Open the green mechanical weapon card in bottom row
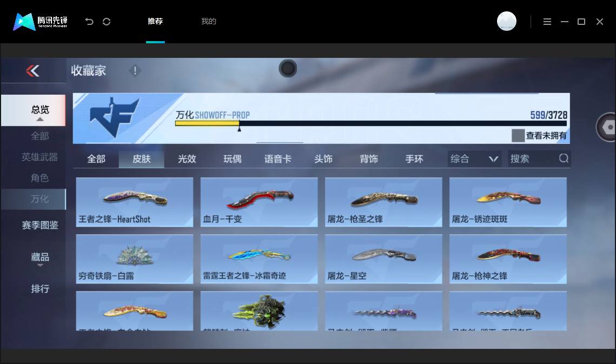616x364 pixels. 259,311
